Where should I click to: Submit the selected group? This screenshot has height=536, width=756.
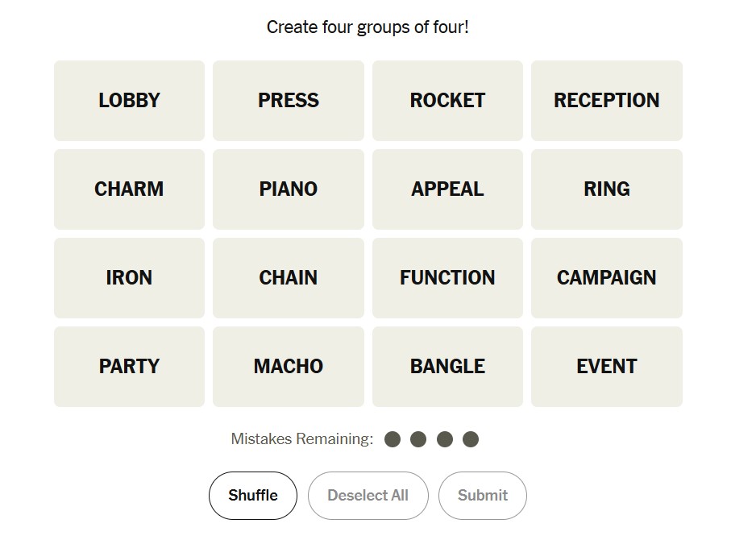click(x=483, y=496)
